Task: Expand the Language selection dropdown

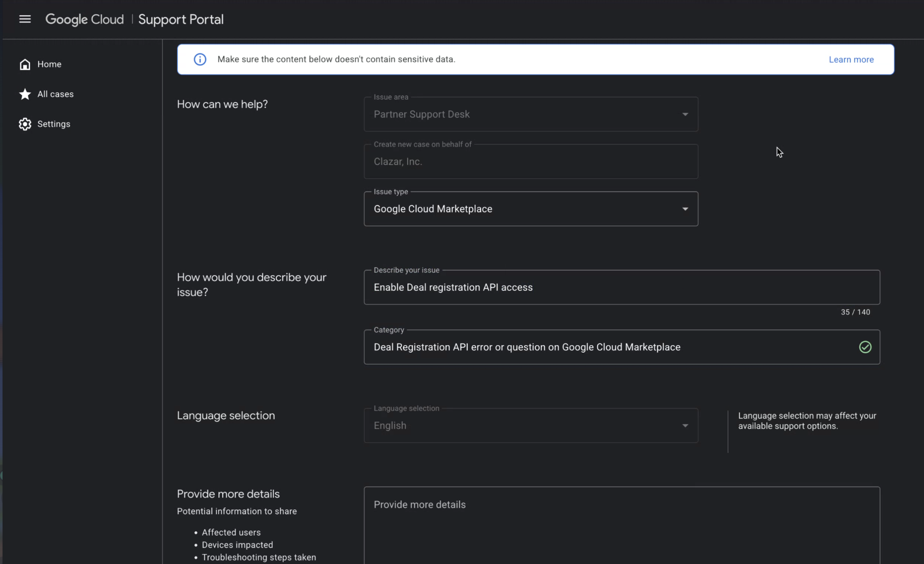Action: [531, 426]
